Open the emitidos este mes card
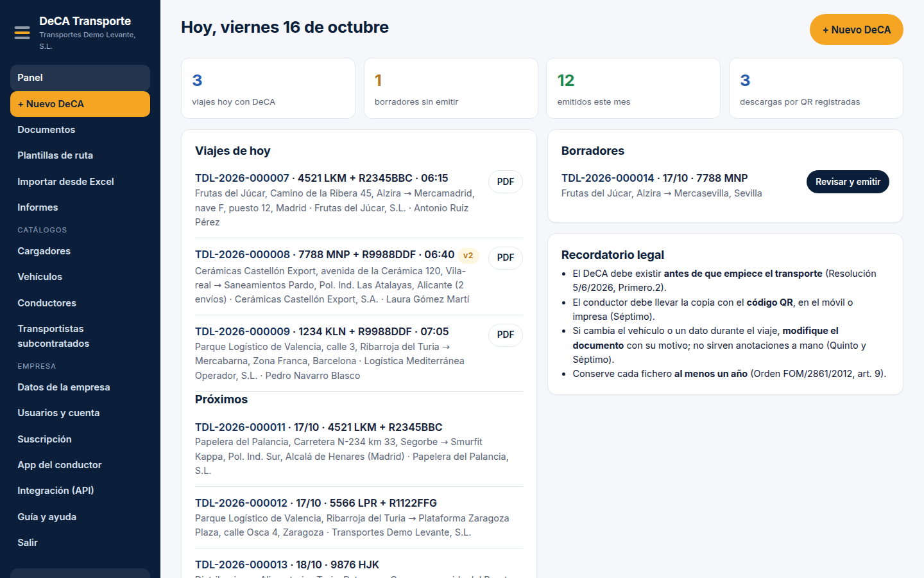 (633, 89)
